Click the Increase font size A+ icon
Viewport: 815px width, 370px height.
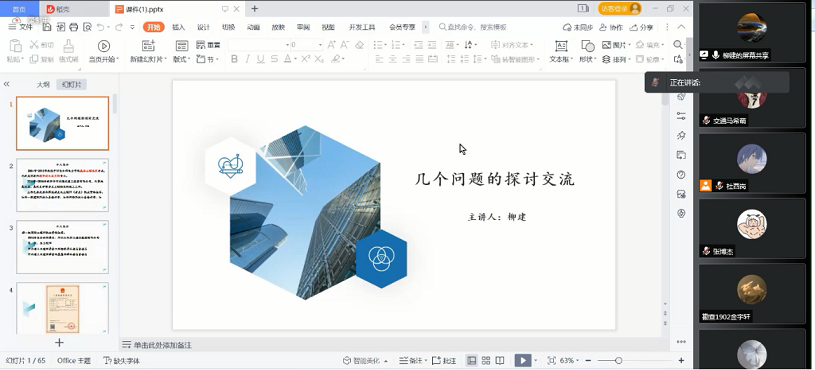[x=332, y=45]
